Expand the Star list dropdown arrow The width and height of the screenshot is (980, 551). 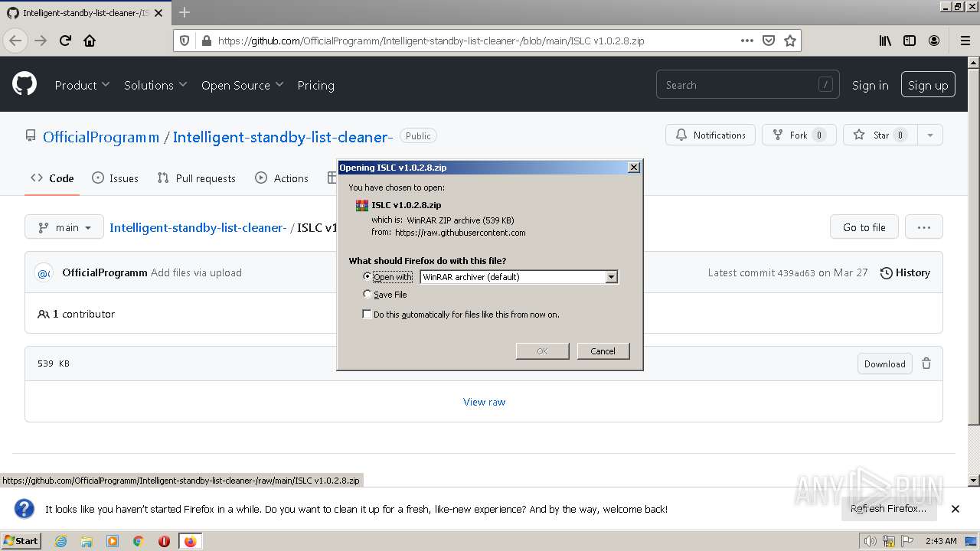[930, 135]
